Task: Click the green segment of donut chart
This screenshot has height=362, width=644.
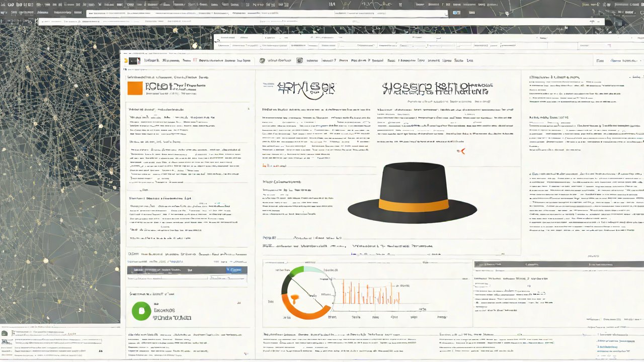Action: (x=298, y=272)
